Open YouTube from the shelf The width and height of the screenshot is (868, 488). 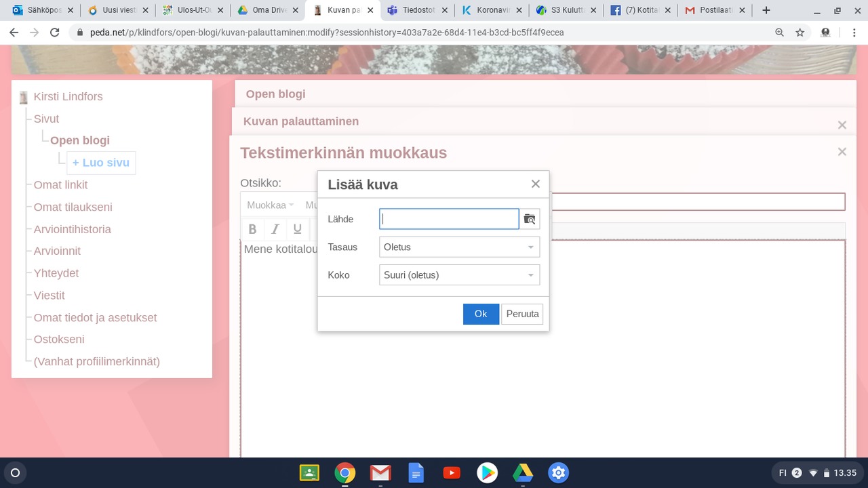(x=452, y=472)
